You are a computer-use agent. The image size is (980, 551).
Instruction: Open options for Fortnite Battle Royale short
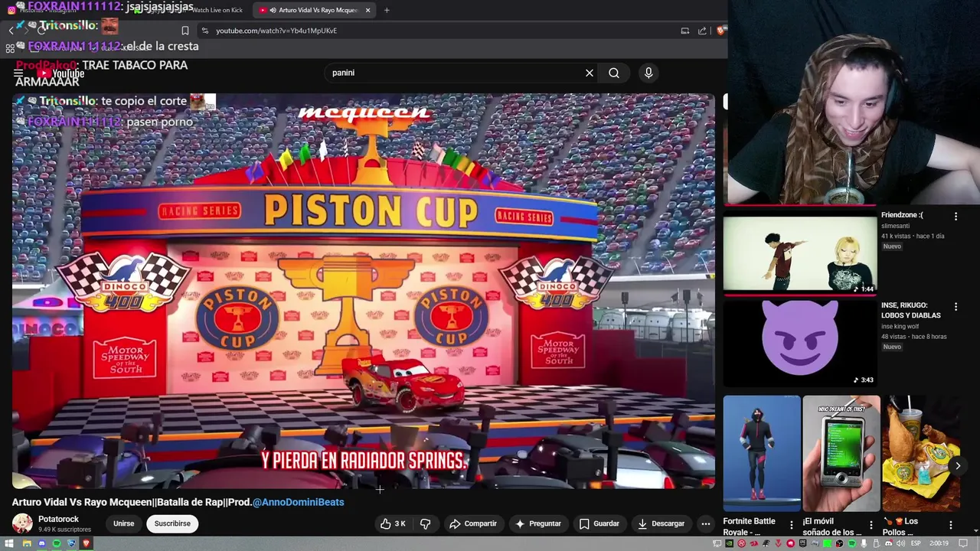point(792,525)
